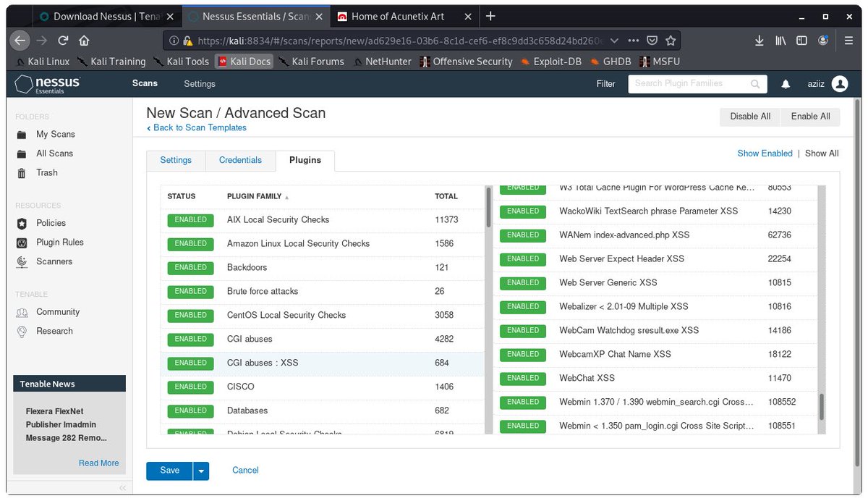Toggle ENABLED status for Brute force attacks
This screenshot has width=868, height=501.
(x=190, y=292)
